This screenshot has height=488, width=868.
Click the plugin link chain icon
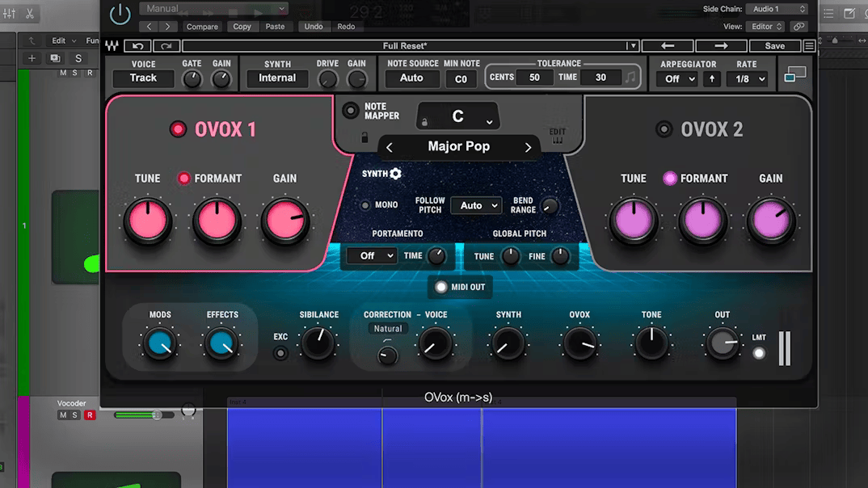point(798,27)
